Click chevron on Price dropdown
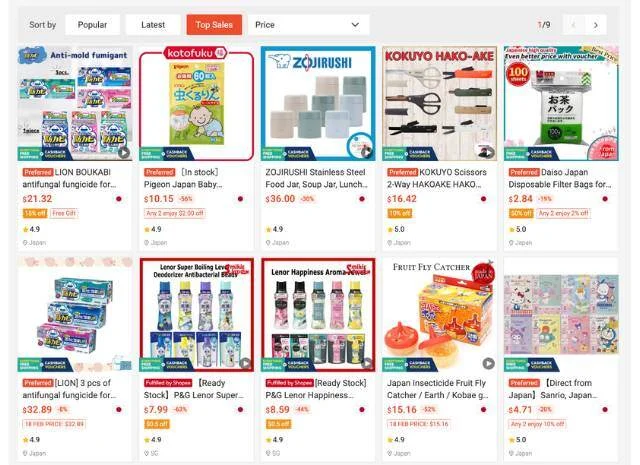Screen dimensions: 640x465 (355, 25)
